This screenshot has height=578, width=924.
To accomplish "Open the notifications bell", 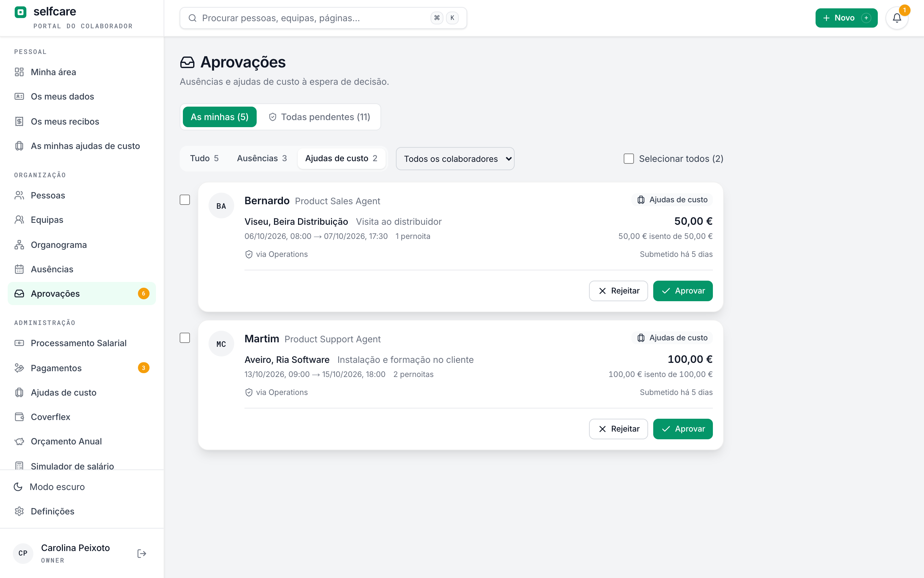I will pos(896,18).
